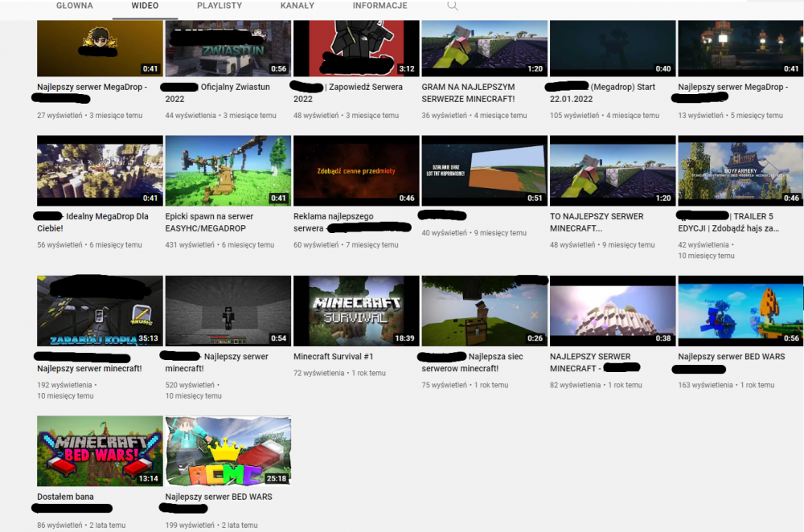The height and width of the screenshot is (532, 804).
Task: Click the 'Dostałem bana' video title
Action: point(65,497)
